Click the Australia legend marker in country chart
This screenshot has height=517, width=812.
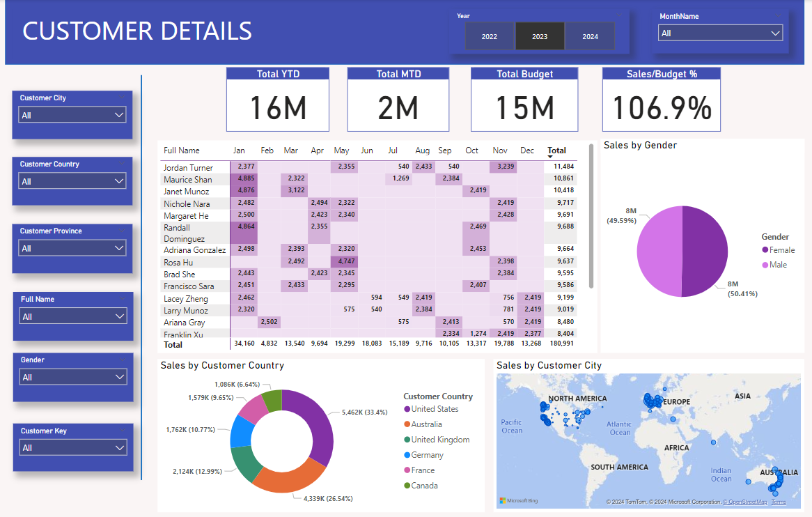pyautogui.click(x=407, y=424)
